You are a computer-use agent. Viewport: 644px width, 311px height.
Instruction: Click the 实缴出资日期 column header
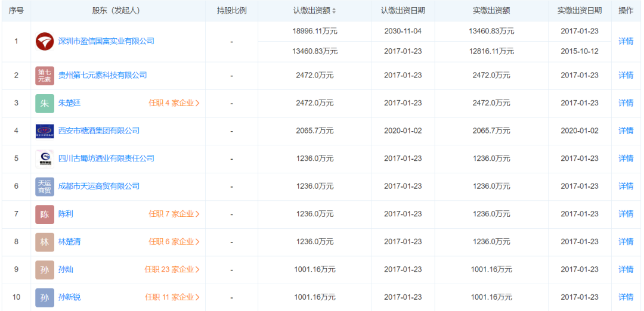pyautogui.click(x=580, y=11)
